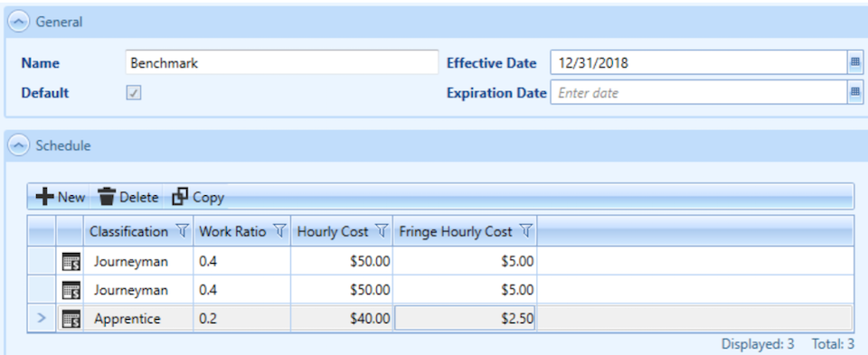Open the Effective Date calendar picker
The height and width of the screenshot is (355, 868).
coord(855,63)
